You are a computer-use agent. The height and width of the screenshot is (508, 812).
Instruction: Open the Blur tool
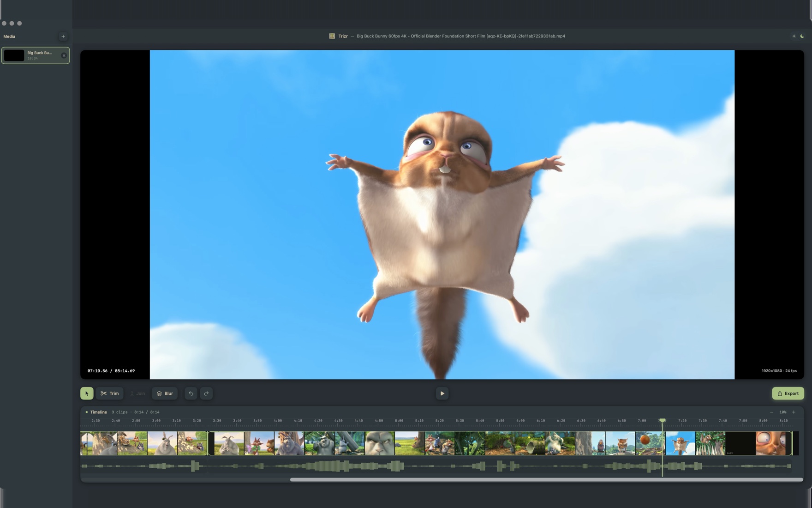165,393
